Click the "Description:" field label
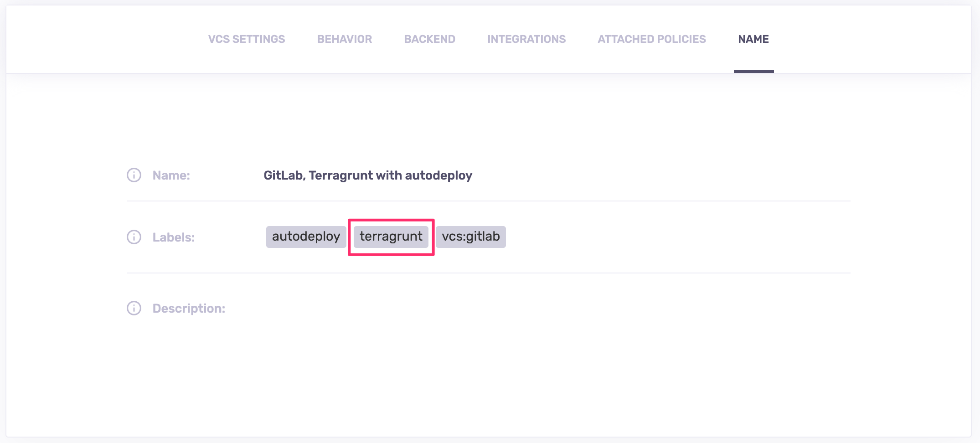The image size is (980, 443). tap(189, 309)
